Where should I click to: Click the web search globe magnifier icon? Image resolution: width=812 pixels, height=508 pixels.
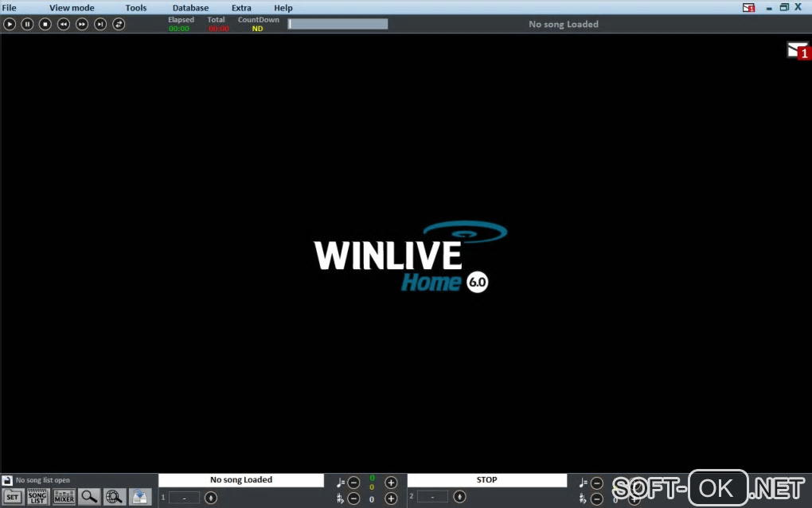pos(114,497)
